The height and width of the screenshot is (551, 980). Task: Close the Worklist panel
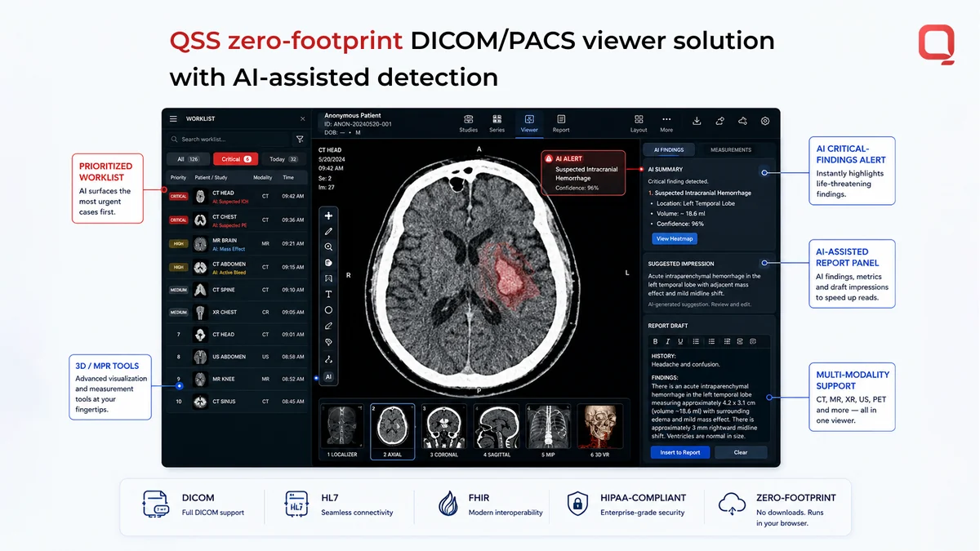(303, 119)
